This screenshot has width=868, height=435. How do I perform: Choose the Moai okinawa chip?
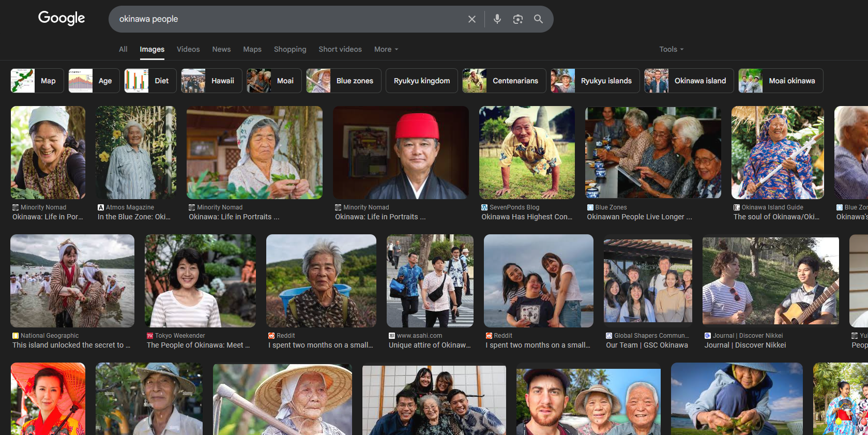(x=781, y=81)
